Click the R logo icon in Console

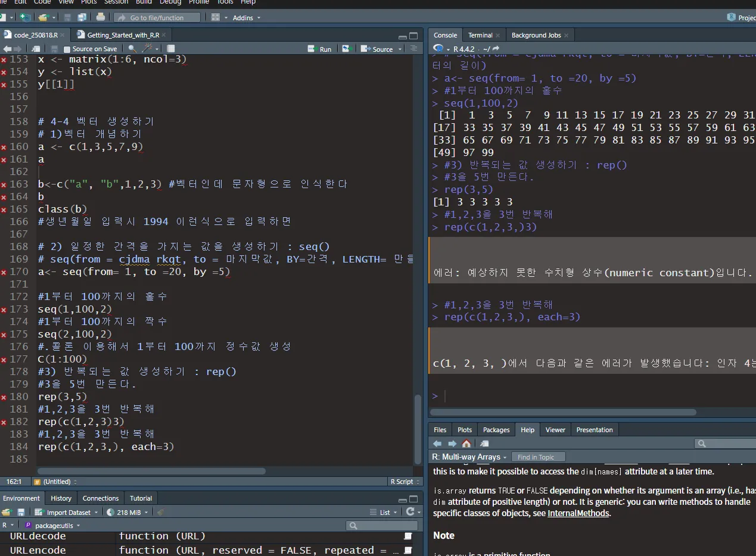coord(438,49)
